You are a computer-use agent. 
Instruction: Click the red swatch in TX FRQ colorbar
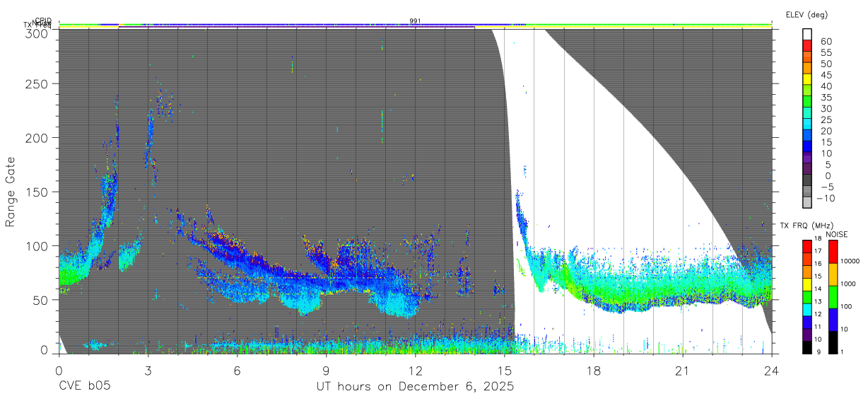807,247
